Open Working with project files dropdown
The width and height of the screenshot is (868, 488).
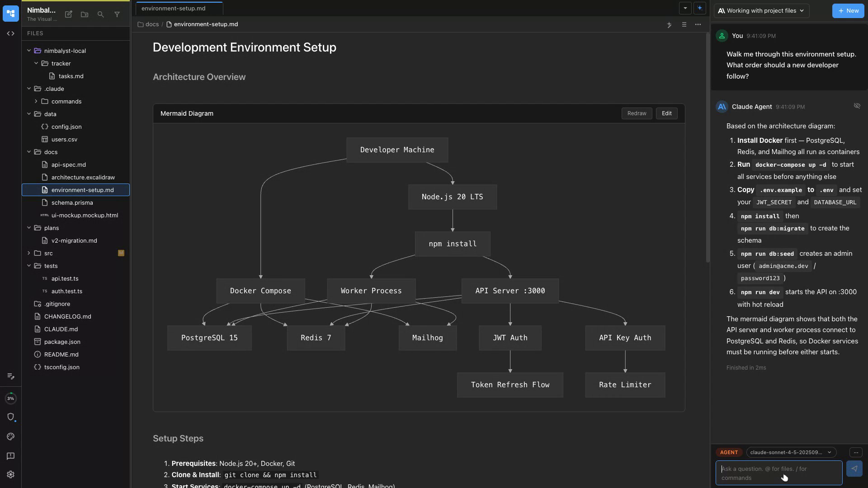coord(761,11)
